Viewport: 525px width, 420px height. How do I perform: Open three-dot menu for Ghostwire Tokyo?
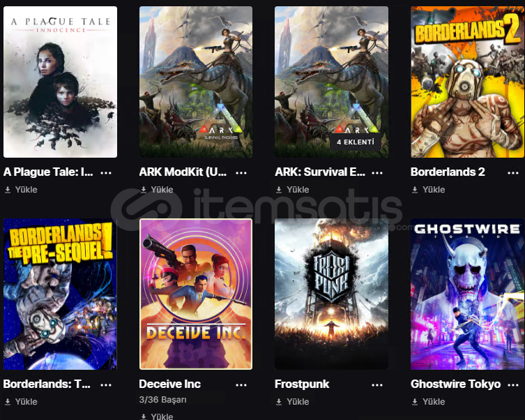tap(513, 385)
